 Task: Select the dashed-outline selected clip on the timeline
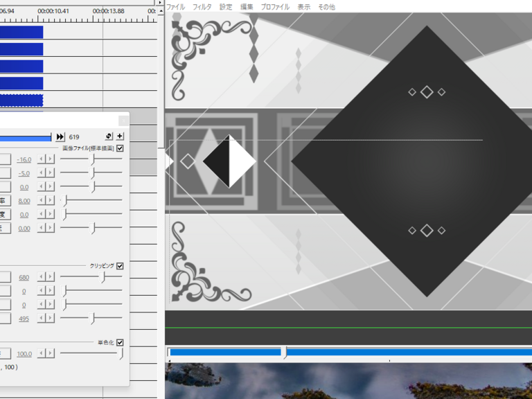click(x=21, y=100)
